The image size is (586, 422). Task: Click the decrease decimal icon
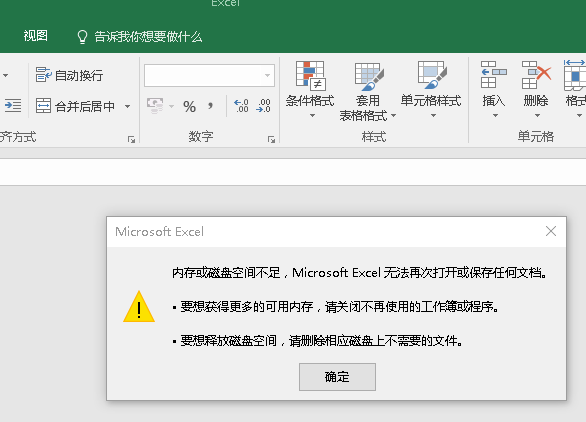(263, 106)
